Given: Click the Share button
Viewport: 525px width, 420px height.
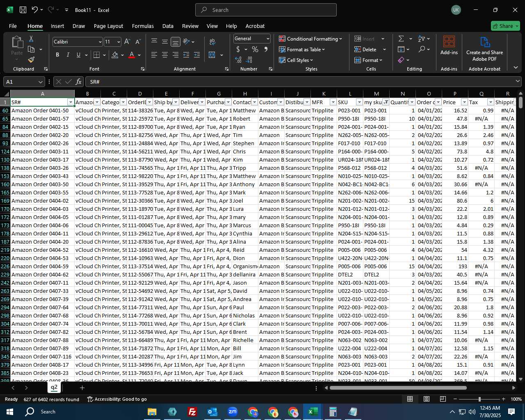Looking at the screenshot, I should click(505, 26).
